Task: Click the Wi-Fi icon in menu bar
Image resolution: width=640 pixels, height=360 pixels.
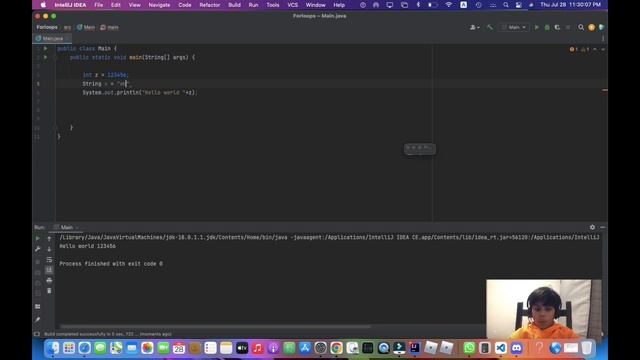Action: (x=449, y=5)
